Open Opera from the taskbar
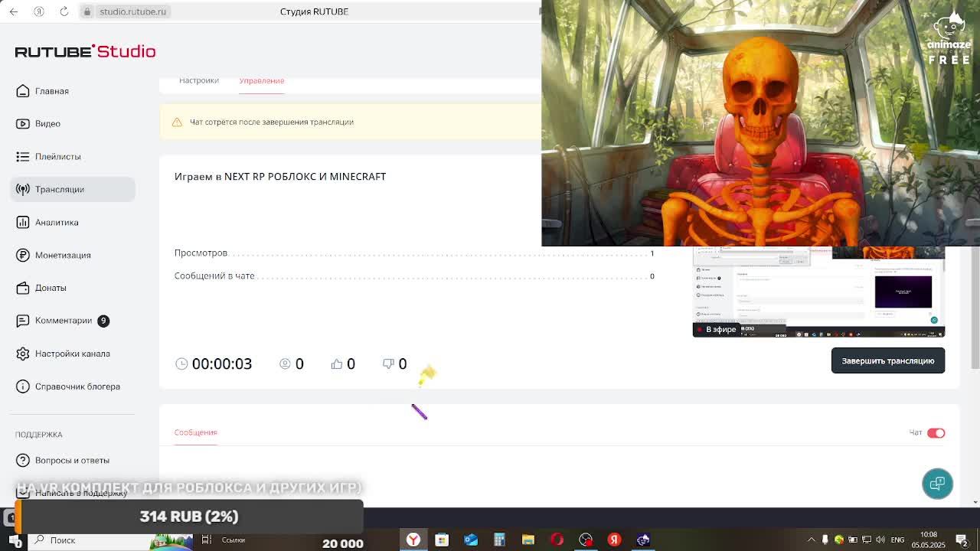Screen dimensions: 980x551 pyautogui.click(x=557, y=540)
